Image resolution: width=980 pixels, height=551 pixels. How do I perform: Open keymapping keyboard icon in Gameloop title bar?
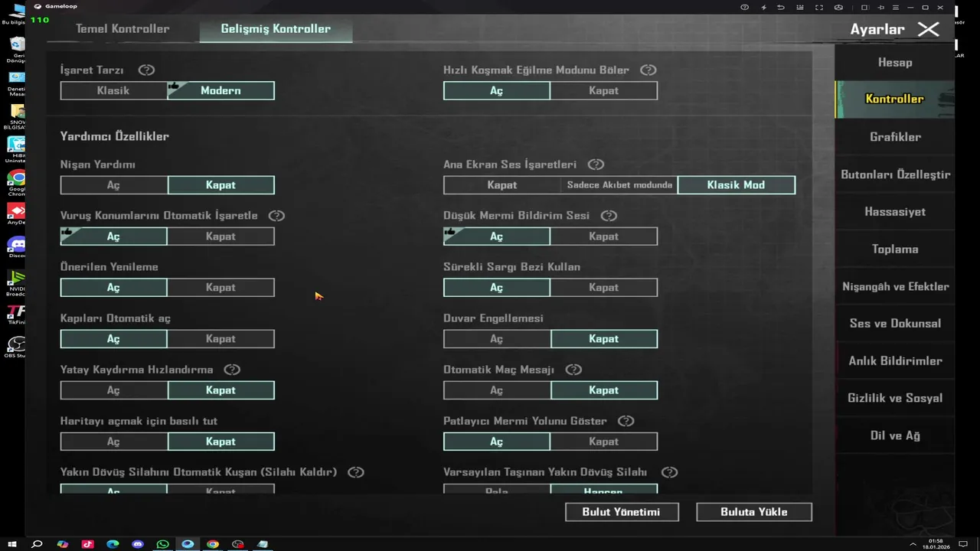(800, 7)
